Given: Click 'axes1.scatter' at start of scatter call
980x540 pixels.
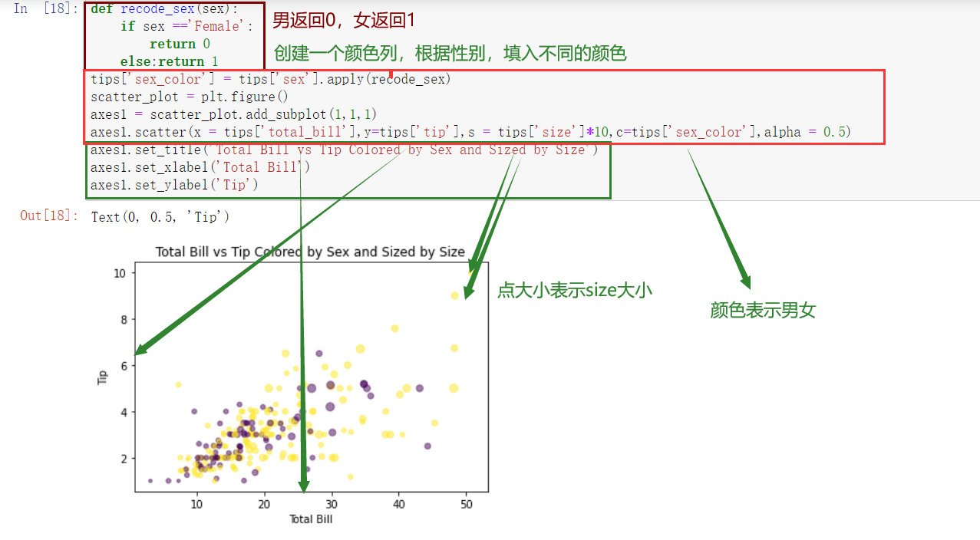Looking at the screenshot, I should tap(139, 132).
